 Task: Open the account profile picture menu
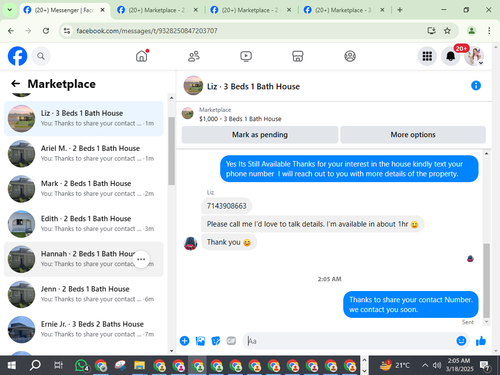[x=474, y=56]
